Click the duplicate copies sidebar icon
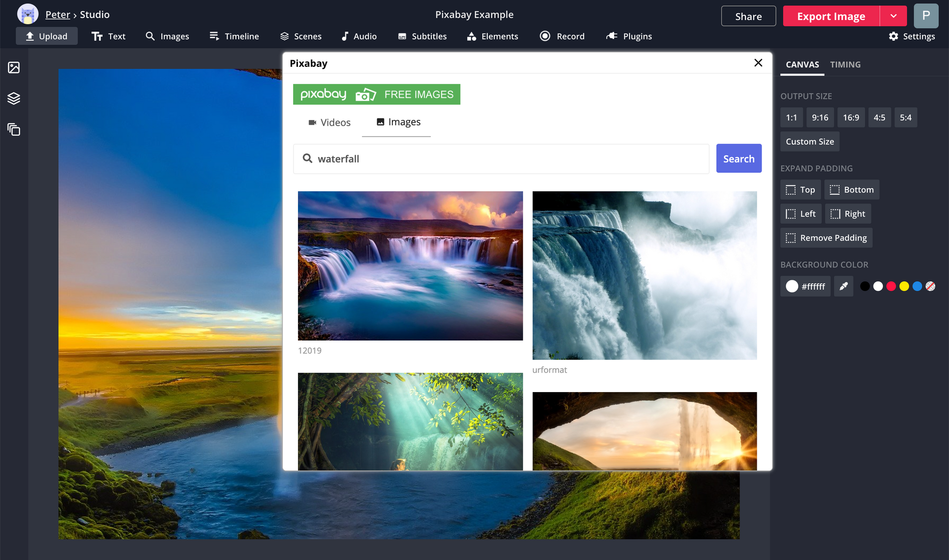Image resolution: width=949 pixels, height=560 pixels. [14, 129]
